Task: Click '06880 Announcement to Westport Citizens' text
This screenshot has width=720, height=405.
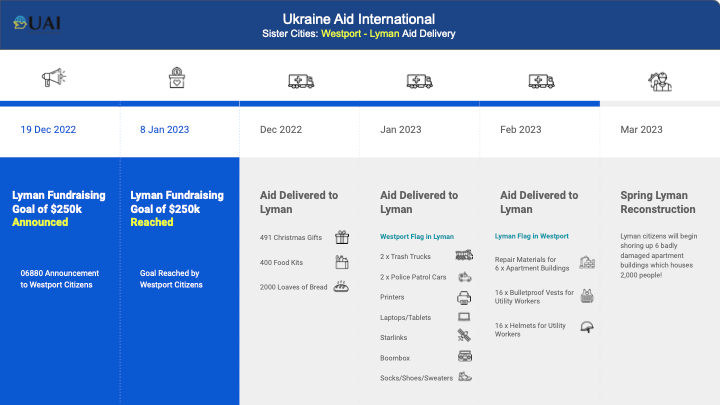Action: click(59, 279)
